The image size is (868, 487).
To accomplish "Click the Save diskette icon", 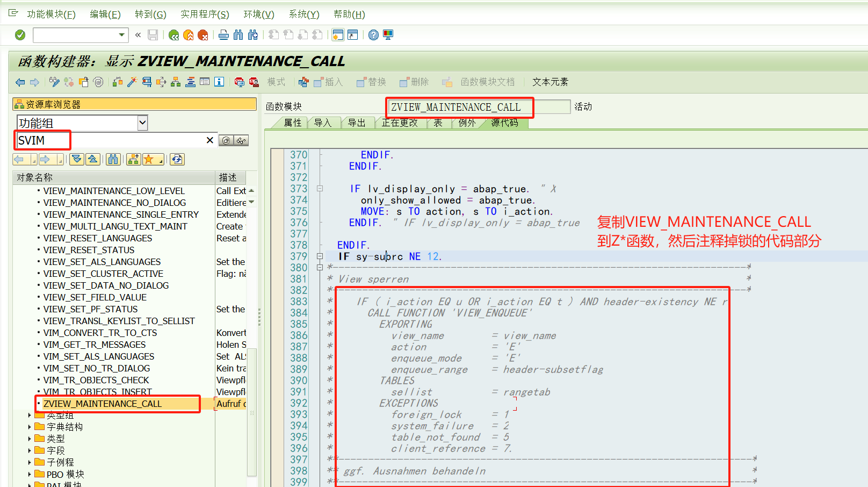I will 153,35.
